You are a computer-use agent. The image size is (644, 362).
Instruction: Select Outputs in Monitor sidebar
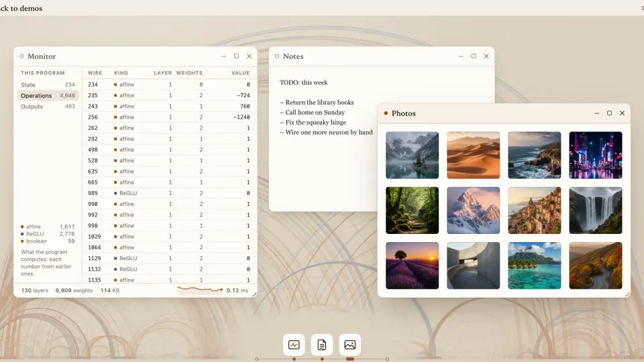(x=48, y=107)
